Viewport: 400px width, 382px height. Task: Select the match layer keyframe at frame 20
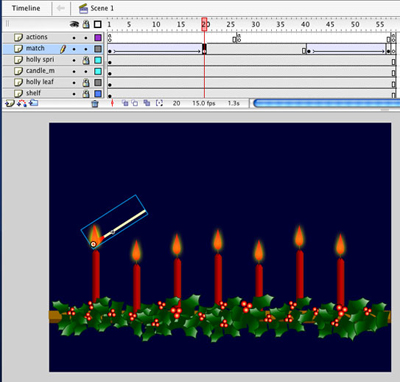(204, 49)
